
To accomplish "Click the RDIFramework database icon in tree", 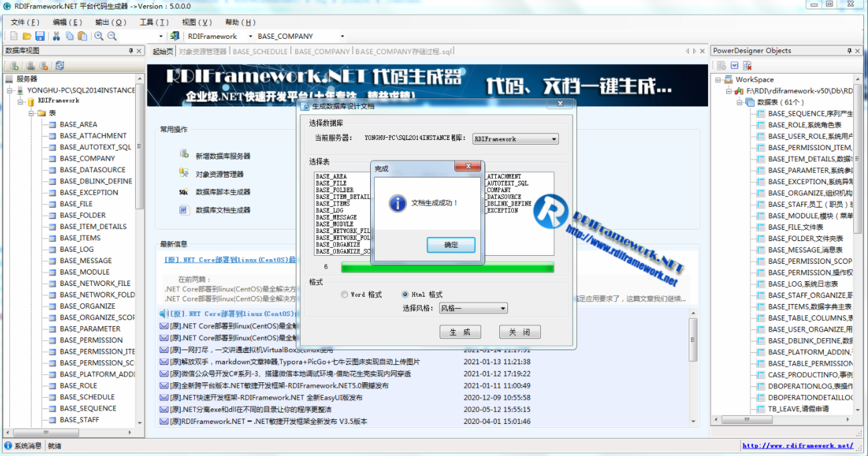I will click(x=30, y=101).
